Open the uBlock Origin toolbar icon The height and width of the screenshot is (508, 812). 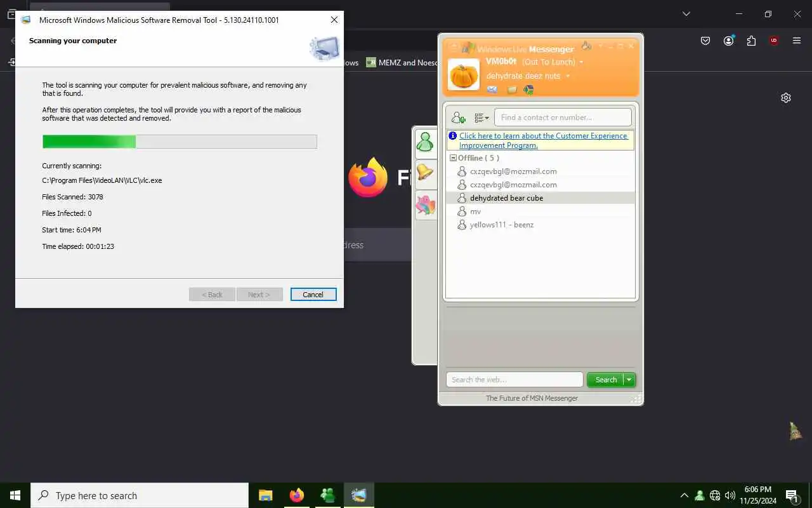pyautogui.click(x=774, y=41)
